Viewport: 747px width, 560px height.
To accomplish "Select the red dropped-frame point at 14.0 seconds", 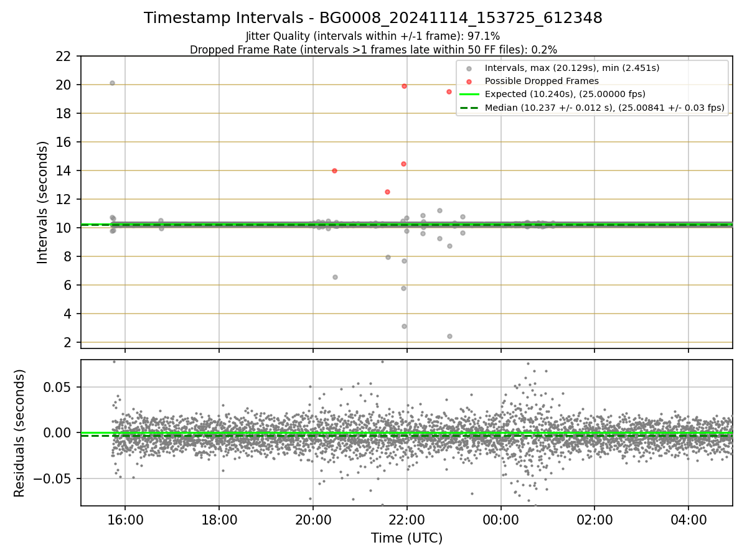I will point(334,170).
